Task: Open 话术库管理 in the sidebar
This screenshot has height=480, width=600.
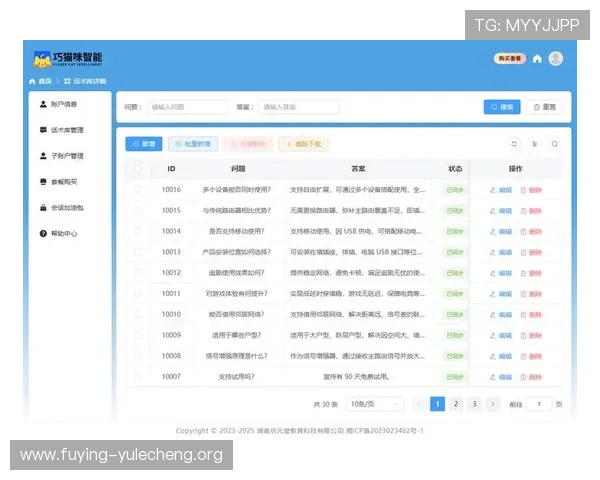Action: [62, 130]
